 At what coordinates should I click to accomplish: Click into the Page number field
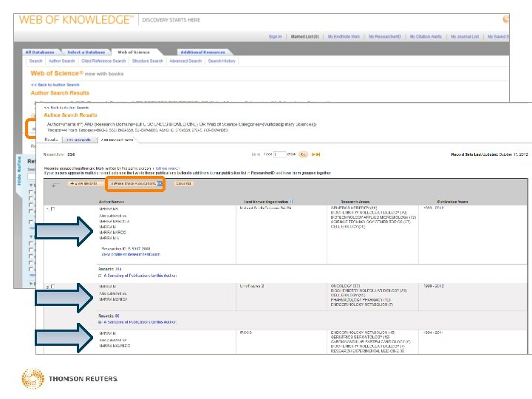coord(280,154)
